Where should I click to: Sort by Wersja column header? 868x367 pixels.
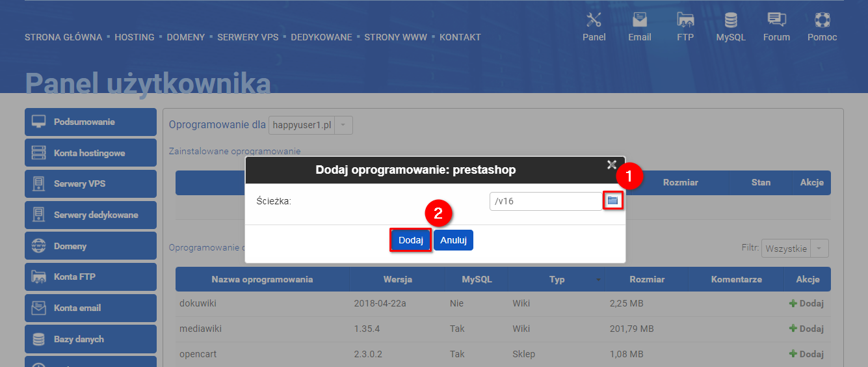397,279
